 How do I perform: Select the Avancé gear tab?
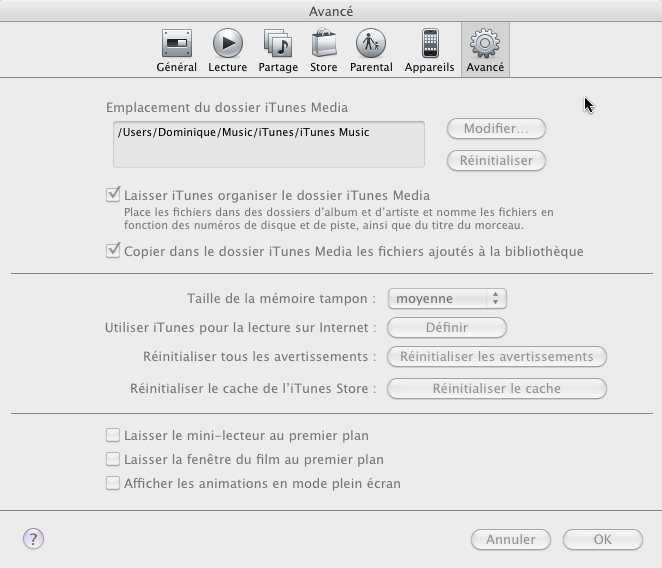[x=485, y=50]
